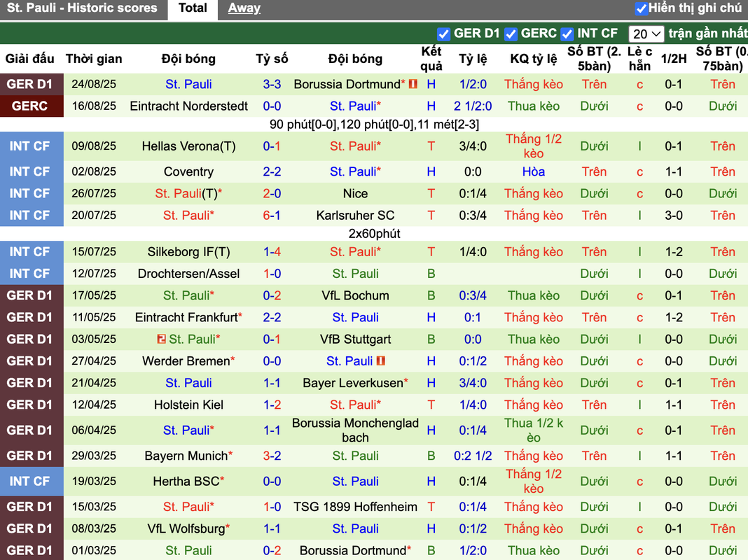
Task: Click the 2x60phút note
Action: click(374, 234)
